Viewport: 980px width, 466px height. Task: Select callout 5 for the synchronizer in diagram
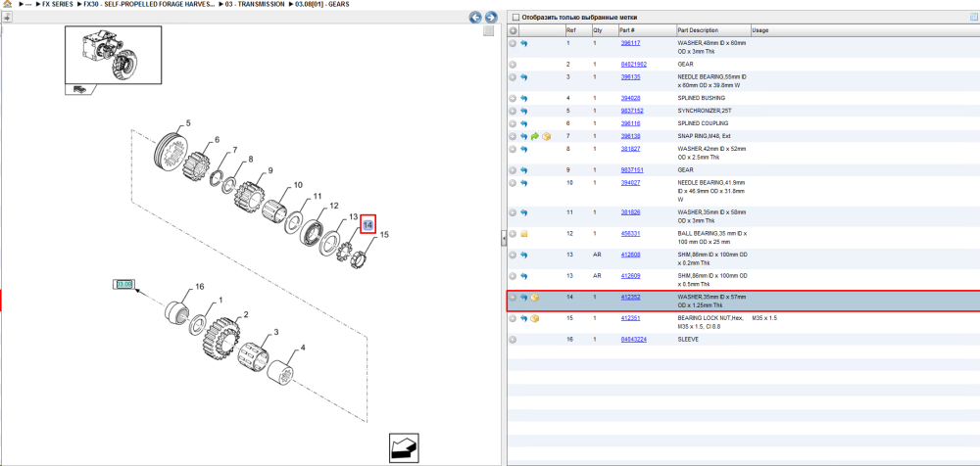(x=188, y=123)
